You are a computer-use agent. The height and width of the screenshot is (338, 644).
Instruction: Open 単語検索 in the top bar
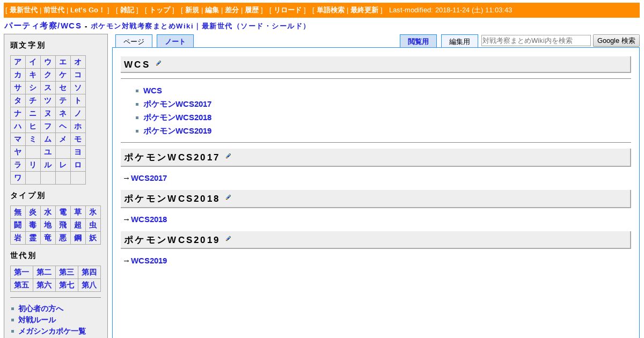click(x=331, y=10)
